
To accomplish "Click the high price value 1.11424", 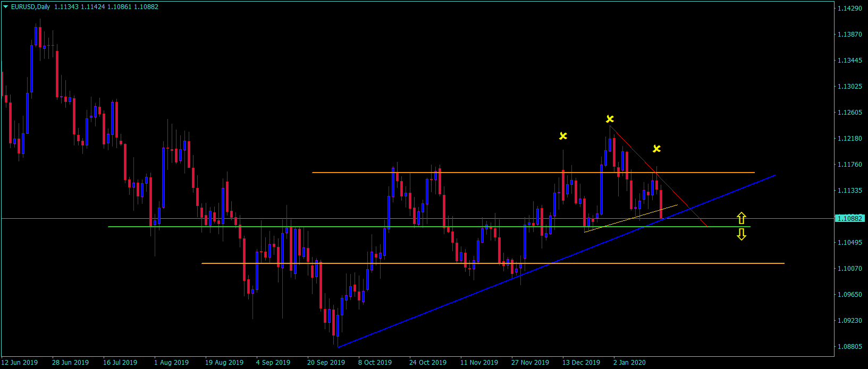I will coord(92,7).
